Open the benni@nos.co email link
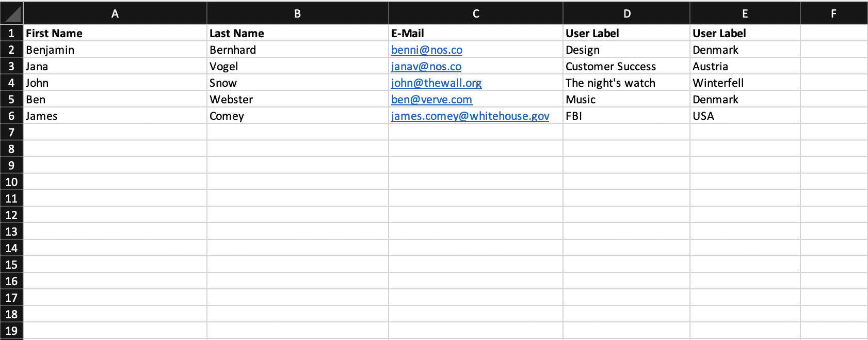 [x=427, y=50]
